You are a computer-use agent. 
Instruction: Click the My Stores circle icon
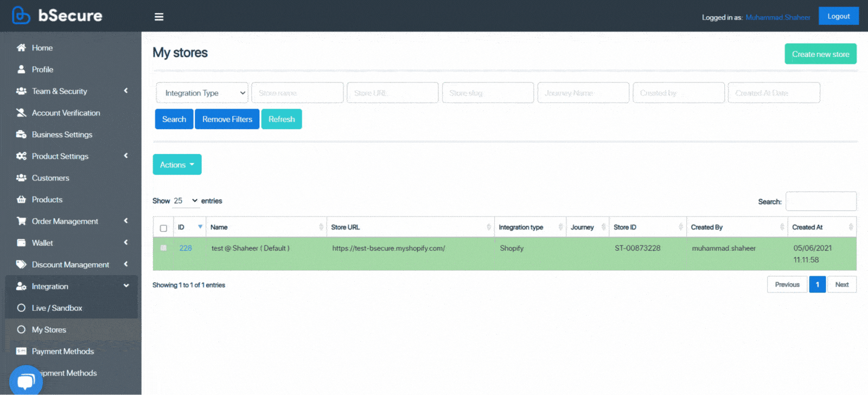click(x=21, y=330)
